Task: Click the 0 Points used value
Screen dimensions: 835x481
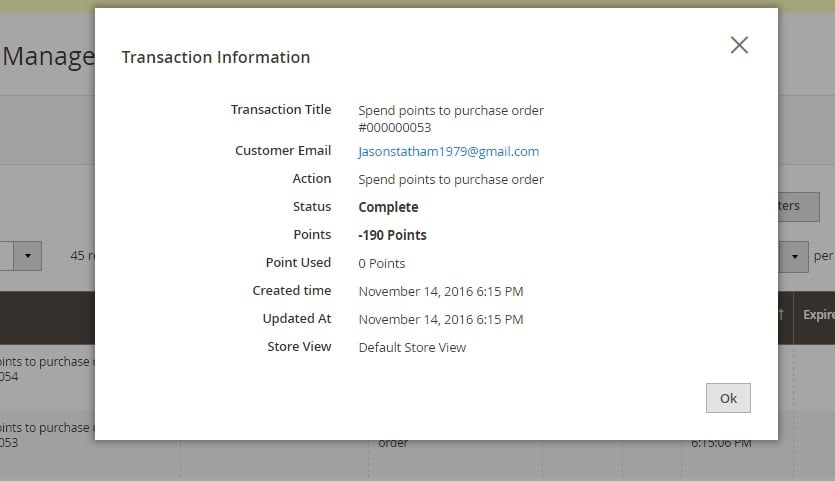Action: 381,264
